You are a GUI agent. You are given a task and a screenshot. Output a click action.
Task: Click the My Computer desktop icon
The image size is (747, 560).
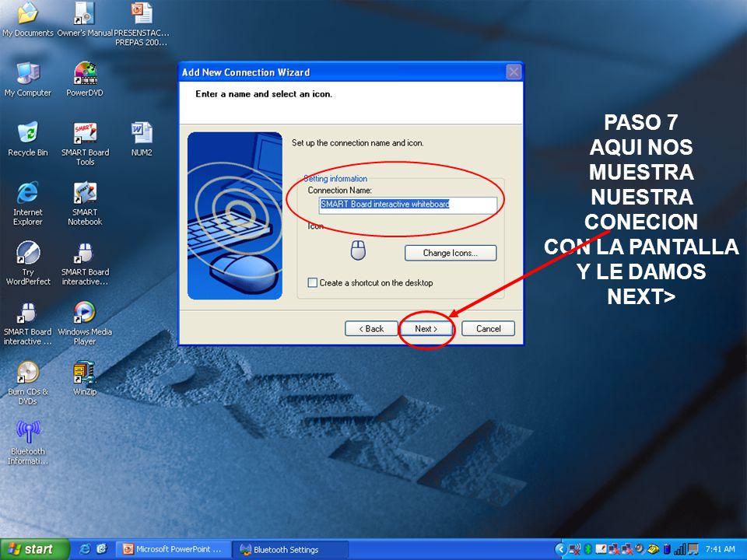pyautogui.click(x=28, y=79)
